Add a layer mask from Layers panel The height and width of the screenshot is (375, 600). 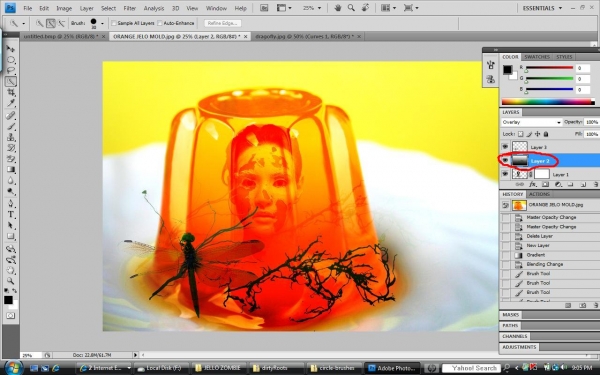[x=545, y=184]
